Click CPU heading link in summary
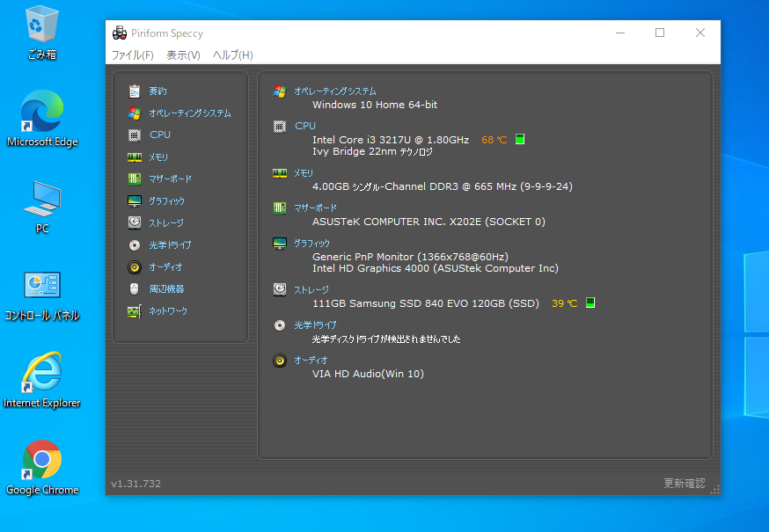This screenshot has height=532, width=769. point(305,126)
